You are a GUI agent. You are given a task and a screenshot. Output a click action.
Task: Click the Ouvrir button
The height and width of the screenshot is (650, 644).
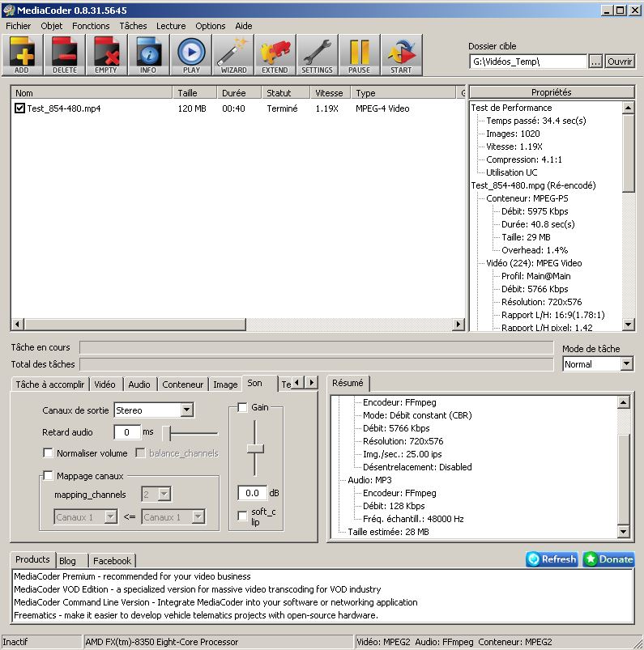tap(620, 62)
